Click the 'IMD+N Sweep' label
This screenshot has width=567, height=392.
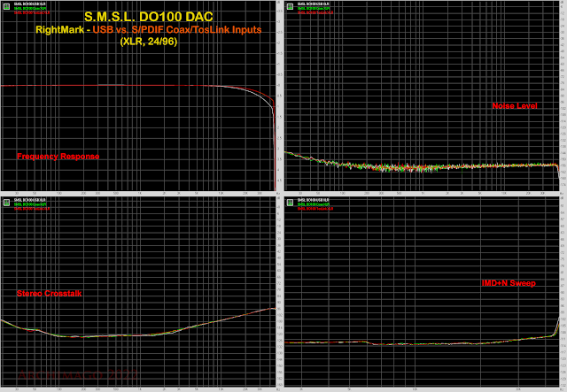[x=509, y=283]
